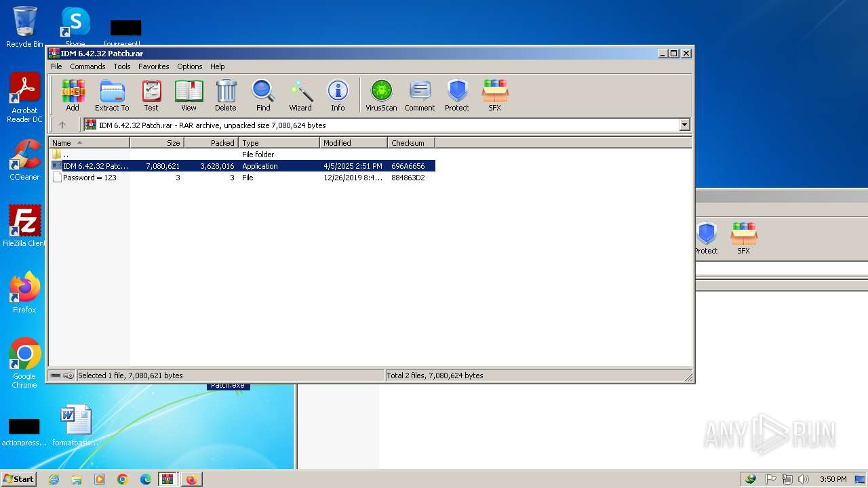Open Acrobat Reader DC shortcut
This screenshot has height=488, width=868.
pos(24,98)
